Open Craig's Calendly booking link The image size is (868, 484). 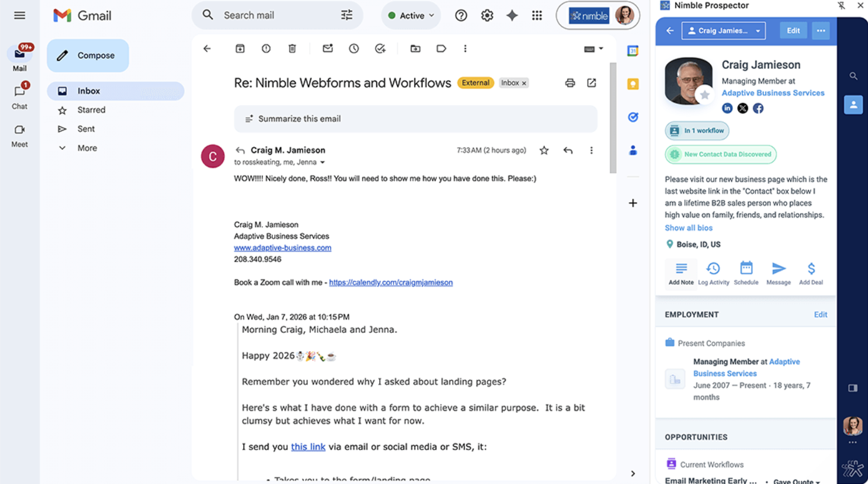[391, 282]
